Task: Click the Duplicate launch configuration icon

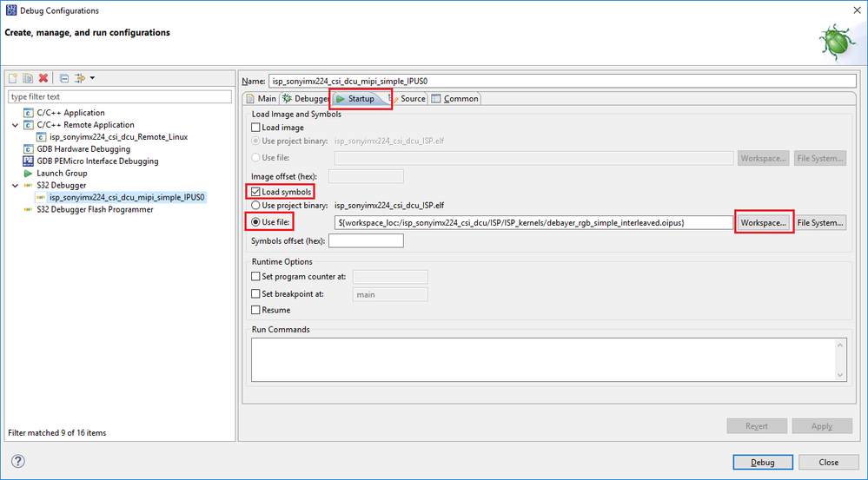Action: tap(28, 78)
